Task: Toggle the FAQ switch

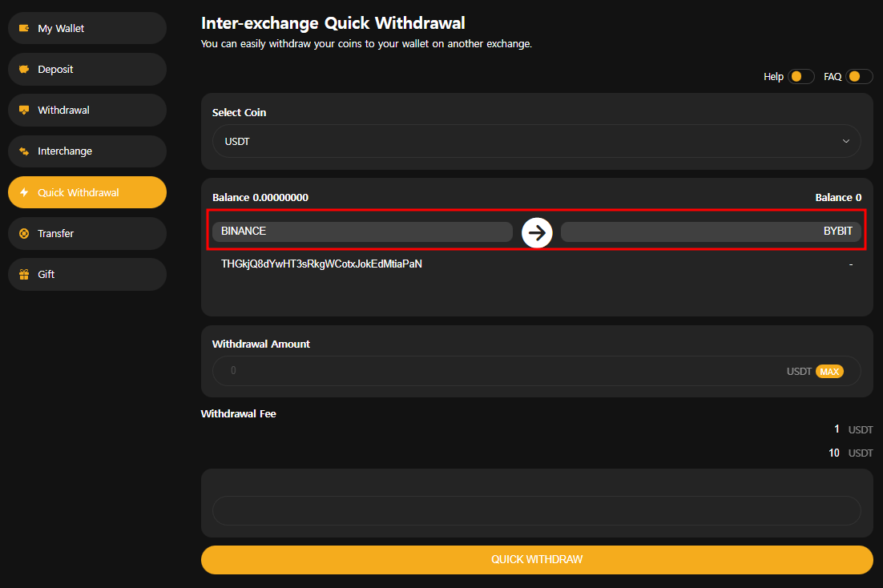Action: pyautogui.click(x=859, y=76)
